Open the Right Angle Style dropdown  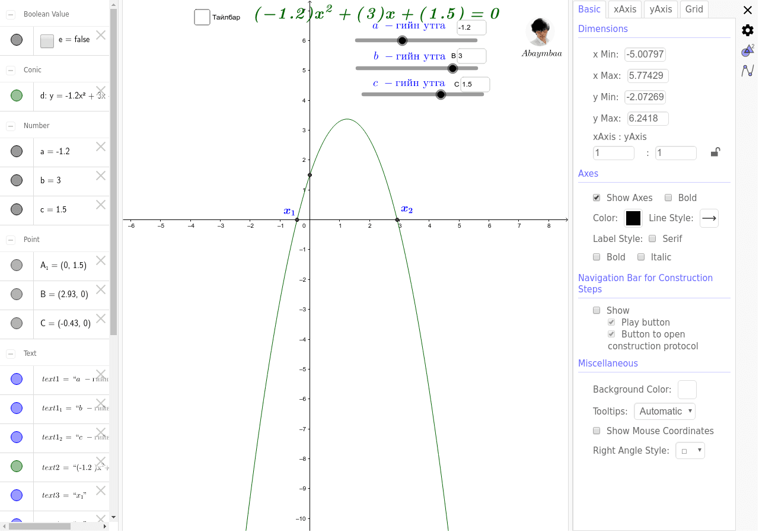pos(690,451)
